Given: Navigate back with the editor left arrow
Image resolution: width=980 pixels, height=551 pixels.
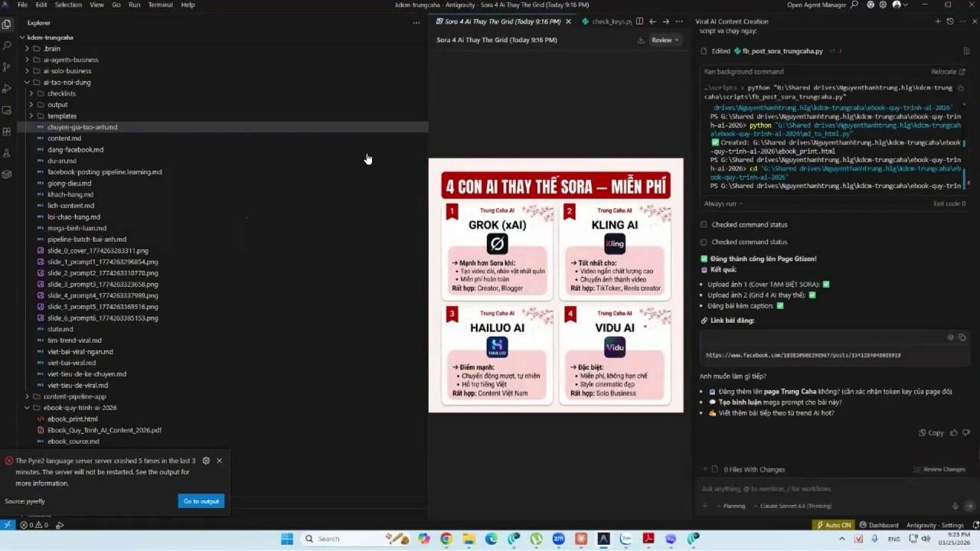Looking at the screenshot, I should (652, 21).
